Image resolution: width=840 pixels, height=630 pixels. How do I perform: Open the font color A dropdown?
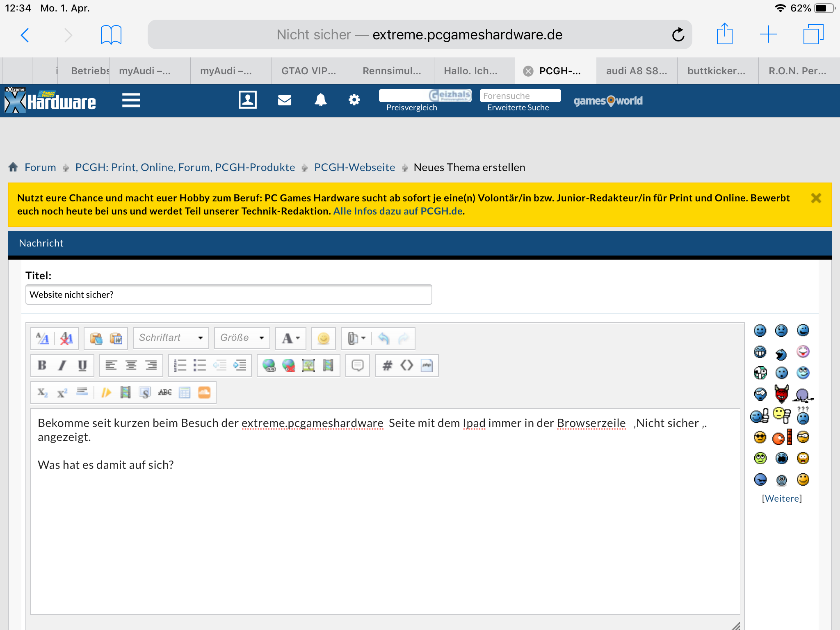pos(291,338)
